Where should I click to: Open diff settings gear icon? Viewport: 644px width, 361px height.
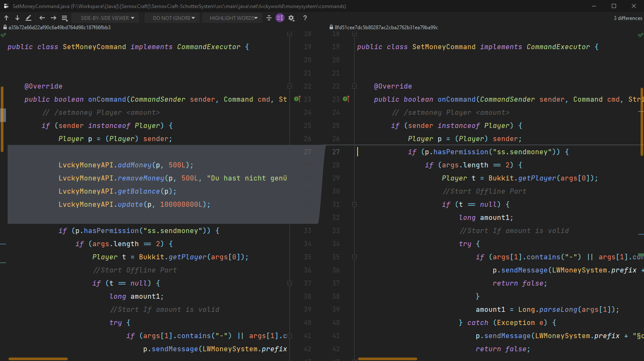point(291,18)
